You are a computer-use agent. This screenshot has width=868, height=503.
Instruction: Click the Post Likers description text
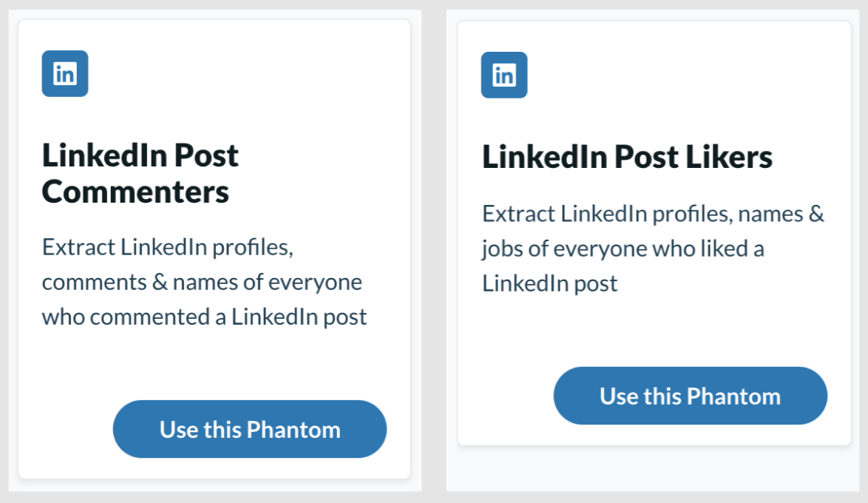point(653,249)
